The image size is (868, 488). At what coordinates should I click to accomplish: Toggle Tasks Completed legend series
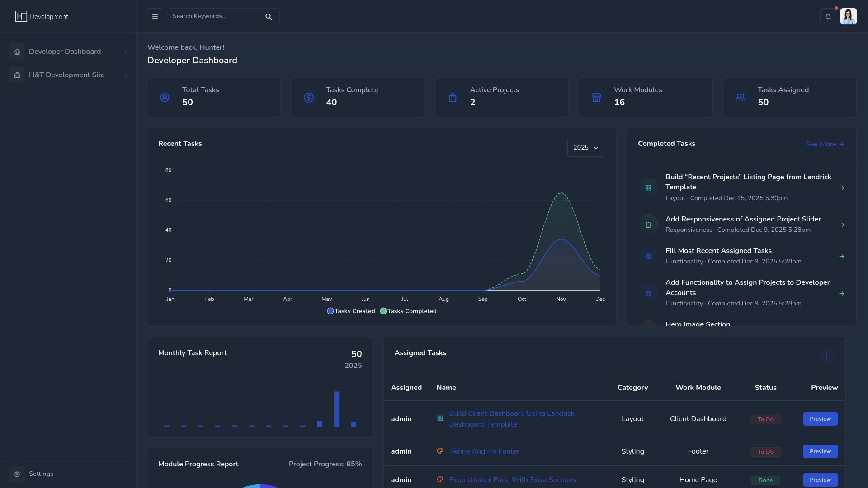click(x=408, y=311)
